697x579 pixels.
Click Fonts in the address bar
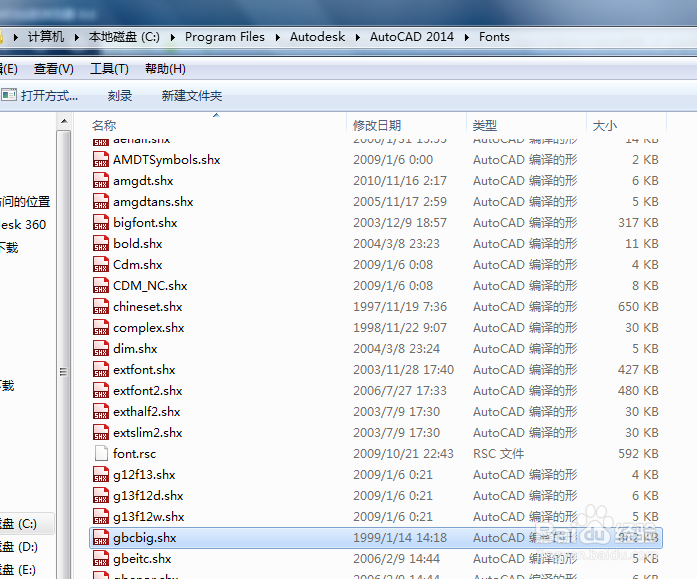494,37
